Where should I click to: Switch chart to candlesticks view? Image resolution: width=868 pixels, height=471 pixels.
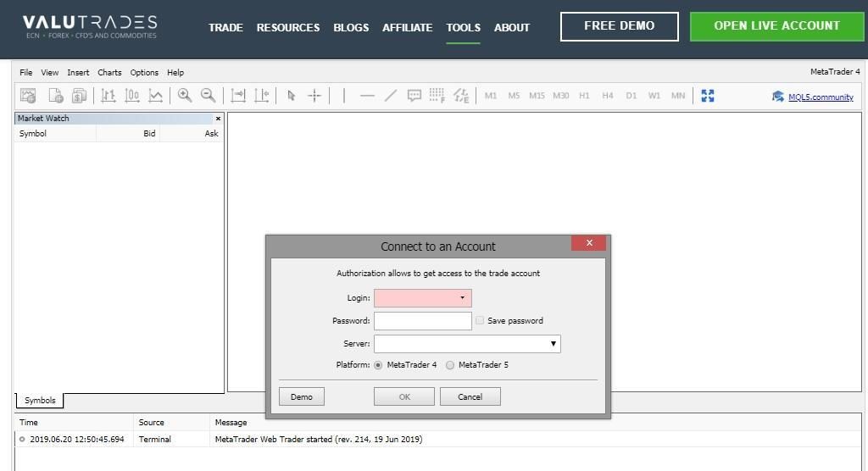coord(132,96)
